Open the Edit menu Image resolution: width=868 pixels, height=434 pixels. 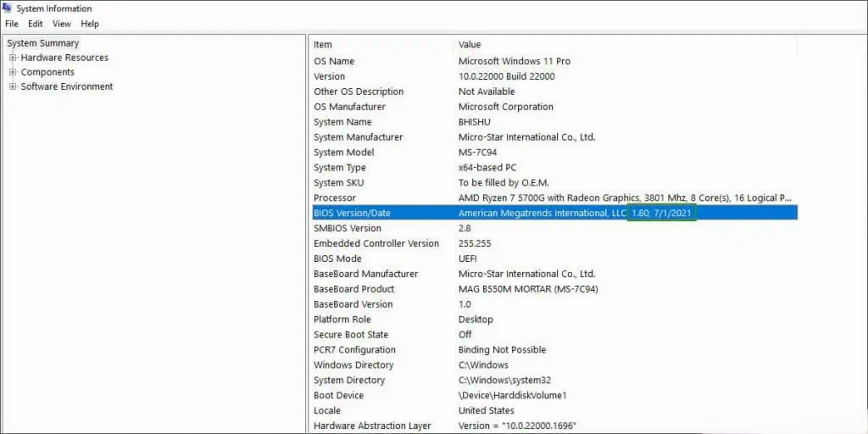click(36, 24)
